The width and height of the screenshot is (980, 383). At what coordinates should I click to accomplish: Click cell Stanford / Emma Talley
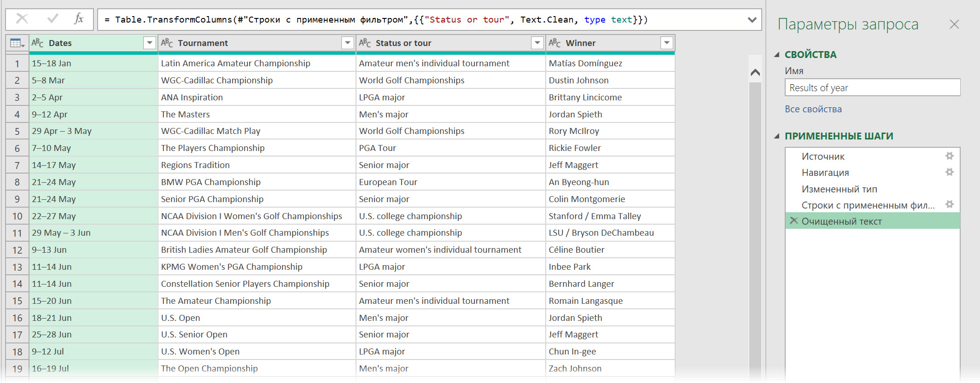tap(610, 216)
